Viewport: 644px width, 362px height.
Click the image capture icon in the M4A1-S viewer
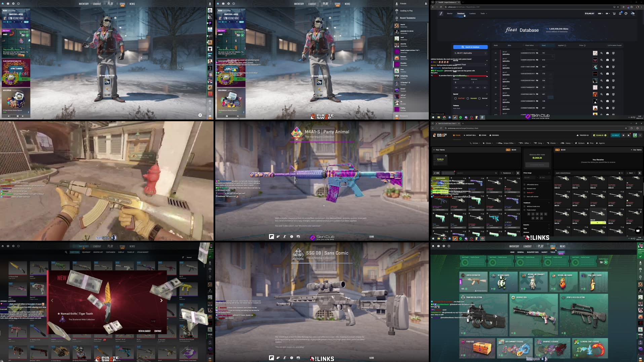tap(298, 236)
